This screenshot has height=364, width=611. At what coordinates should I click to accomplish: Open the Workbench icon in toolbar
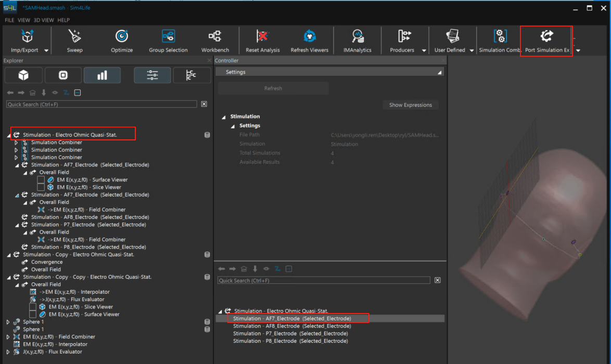click(x=215, y=36)
